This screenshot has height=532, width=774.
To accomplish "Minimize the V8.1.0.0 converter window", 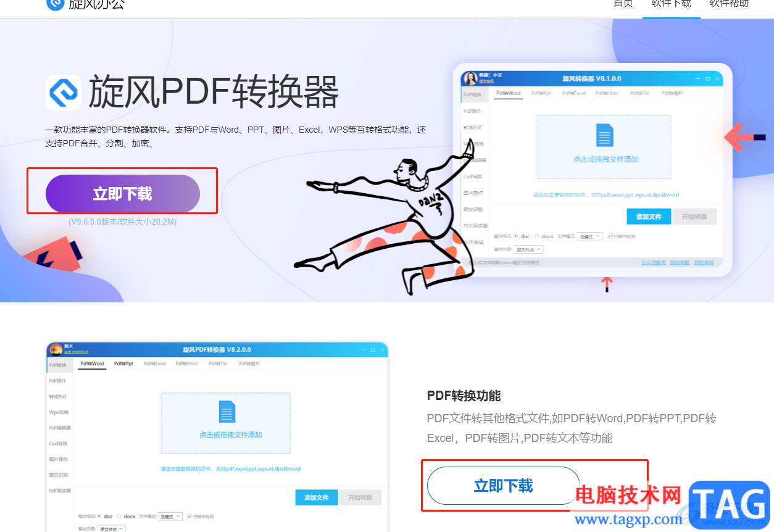I will point(697,79).
